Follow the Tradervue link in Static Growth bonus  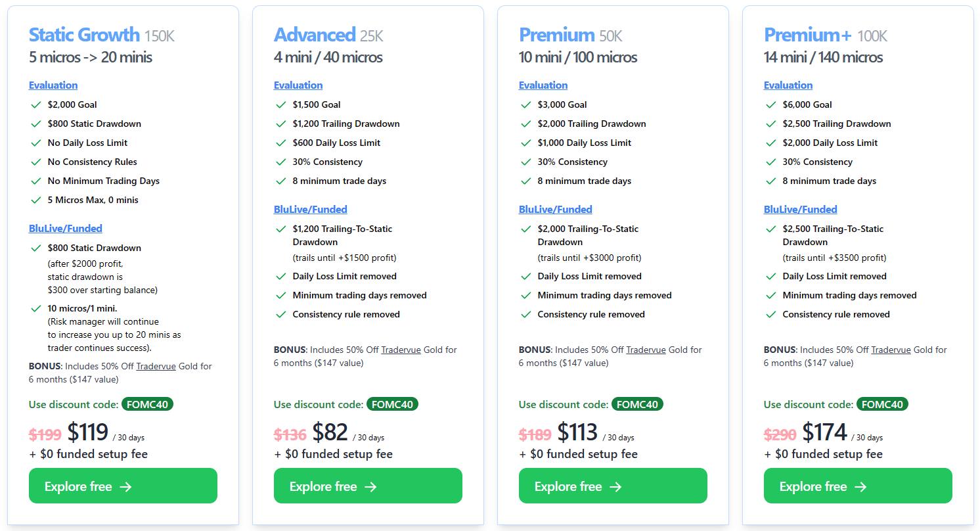(156, 366)
